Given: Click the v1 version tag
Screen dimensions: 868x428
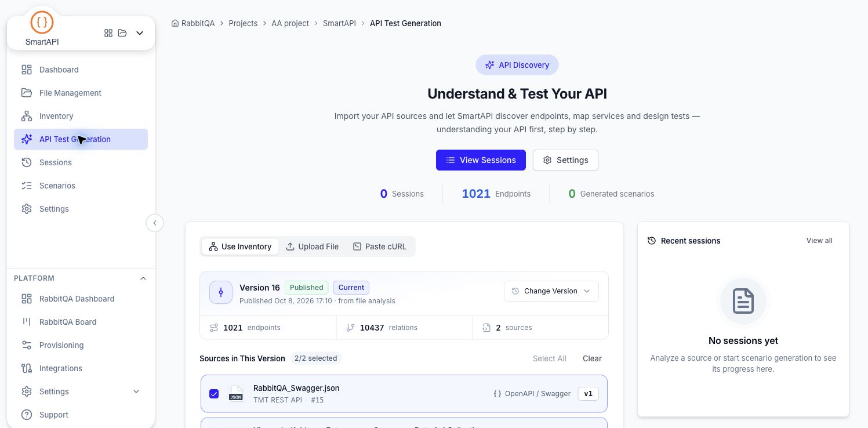Looking at the screenshot, I should coord(589,394).
